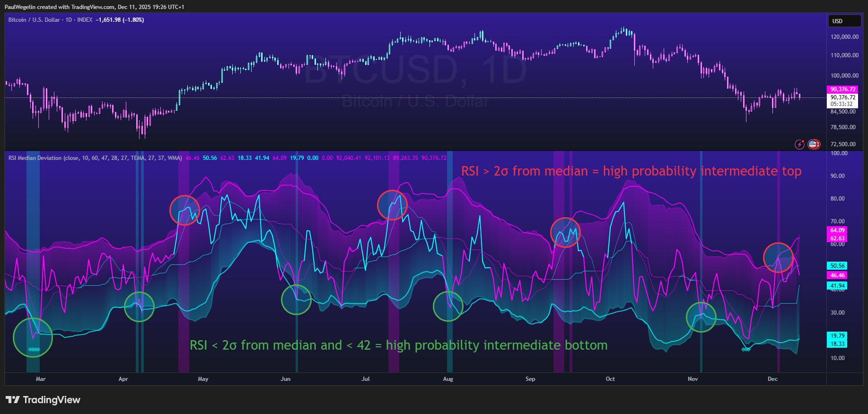Open the USD currency selector

[x=844, y=21]
